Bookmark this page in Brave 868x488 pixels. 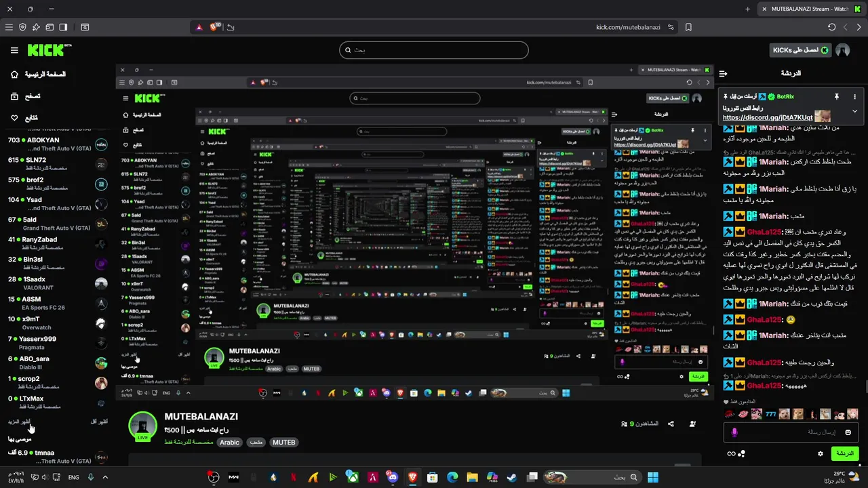coord(688,27)
